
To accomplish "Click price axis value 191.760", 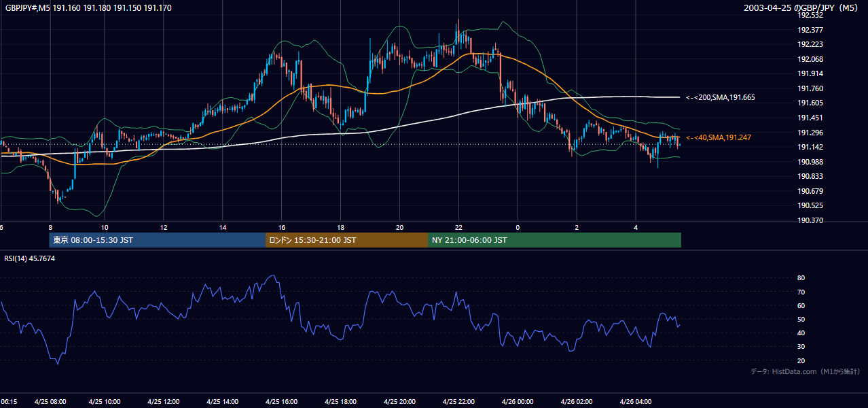I will coord(810,88).
